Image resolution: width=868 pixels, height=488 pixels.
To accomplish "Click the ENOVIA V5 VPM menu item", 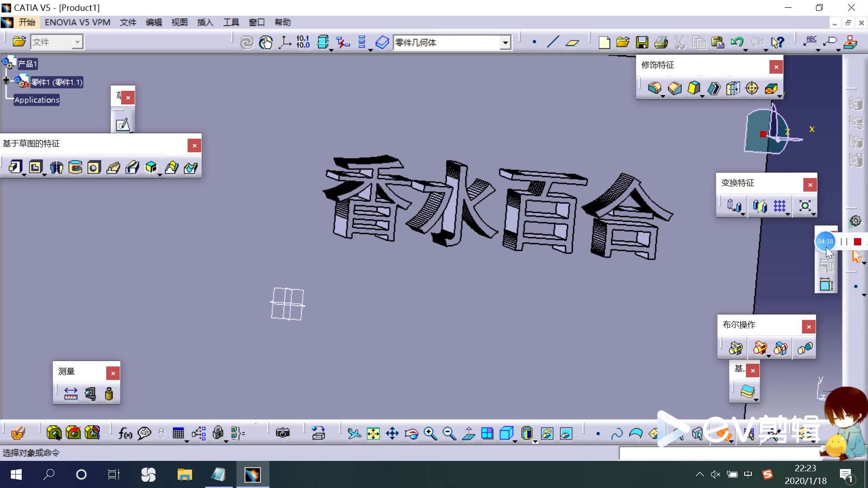I will 77,22.
